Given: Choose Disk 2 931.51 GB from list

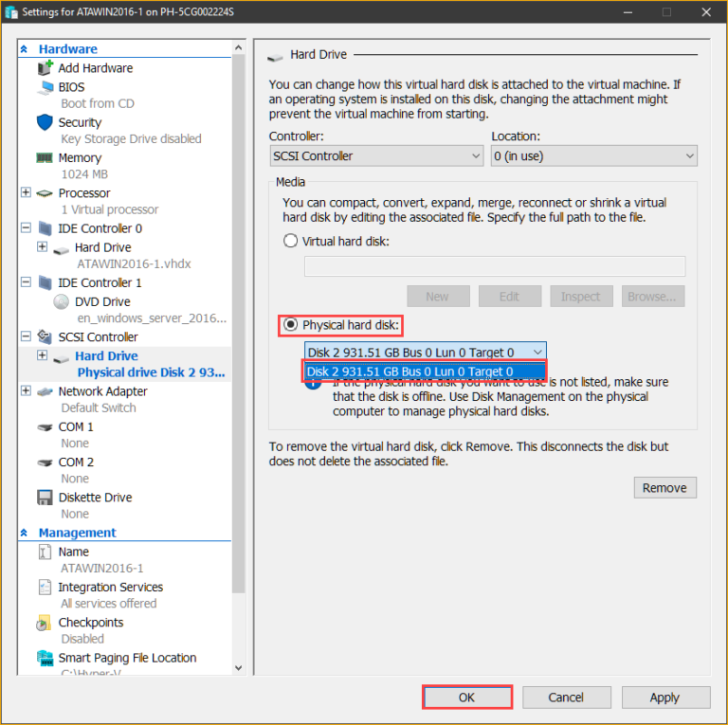Looking at the screenshot, I should point(424,372).
